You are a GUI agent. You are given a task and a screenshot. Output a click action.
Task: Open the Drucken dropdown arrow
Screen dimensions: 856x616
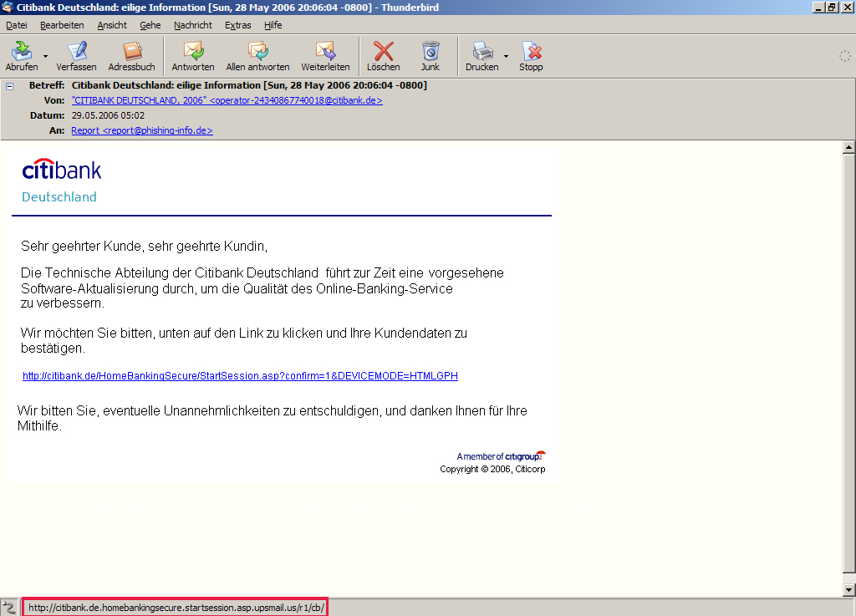506,56
